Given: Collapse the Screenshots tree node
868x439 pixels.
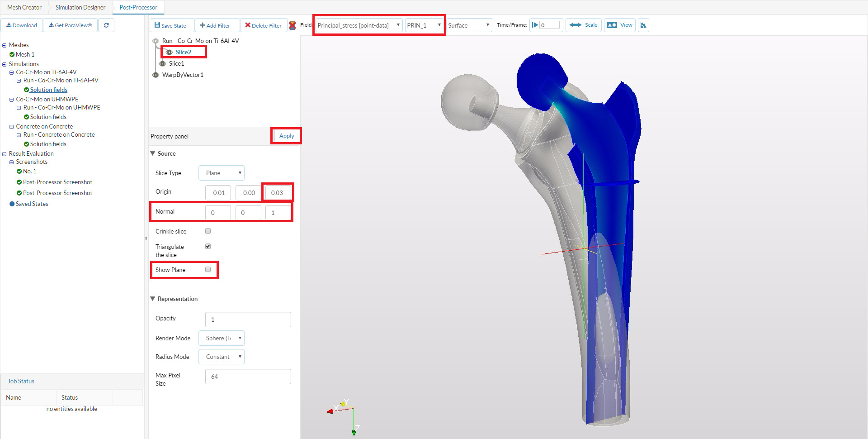Looking at the screenshot, I should (x=11, y=162).
